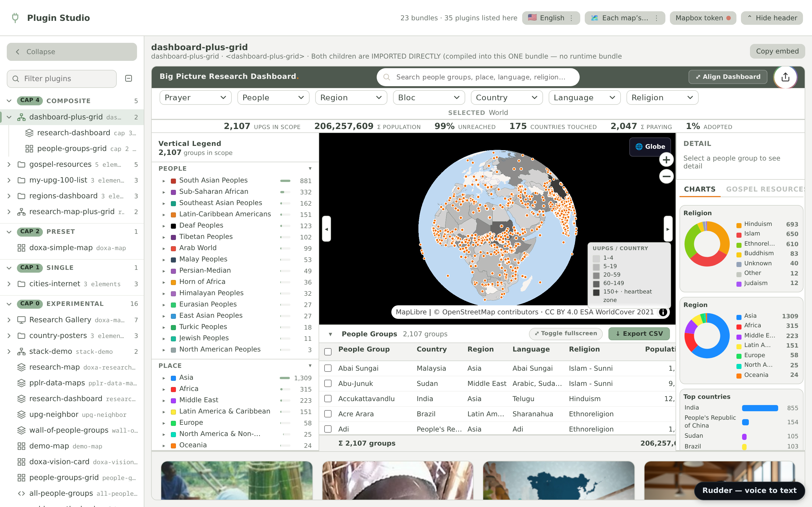Collapse right detail panel with arrow handle
Screen dimensions: 812x507
point(668,229)
